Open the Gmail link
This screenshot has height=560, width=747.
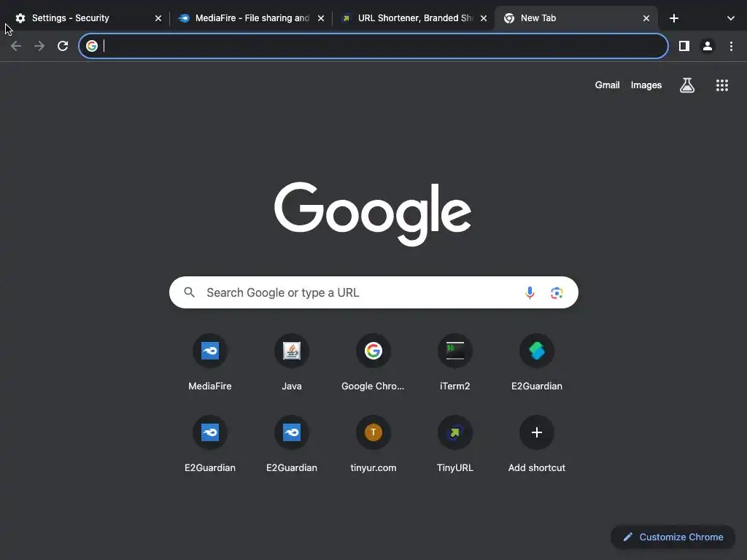tap(607, 85)
